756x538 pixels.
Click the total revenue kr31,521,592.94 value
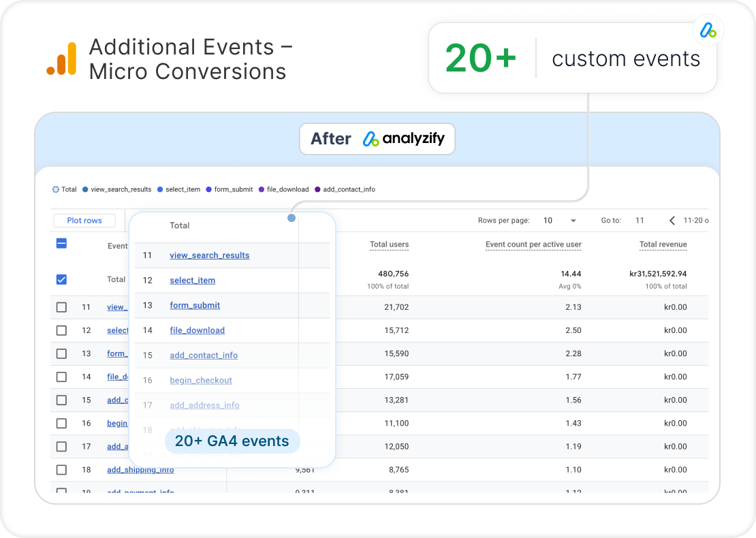[658, 273]
